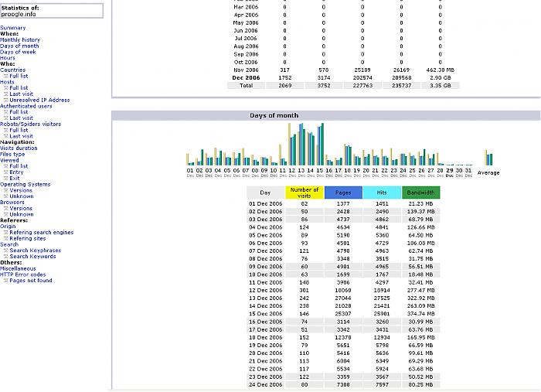Click the icon next to the Exit link

(x=6, y=179)
